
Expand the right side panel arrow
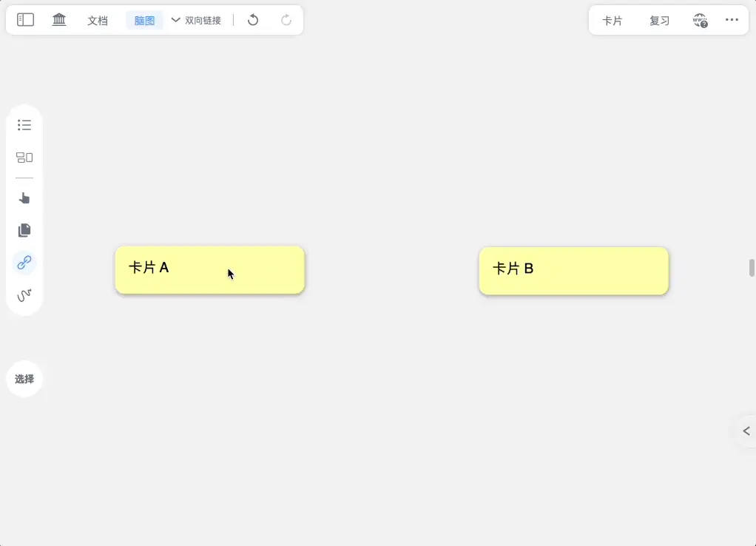coord(746,431)
